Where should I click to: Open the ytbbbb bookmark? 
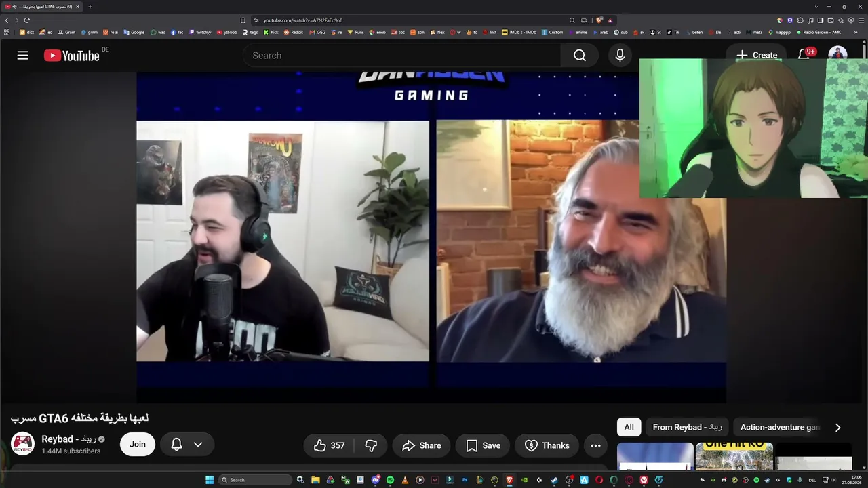(x=227, y=32)
